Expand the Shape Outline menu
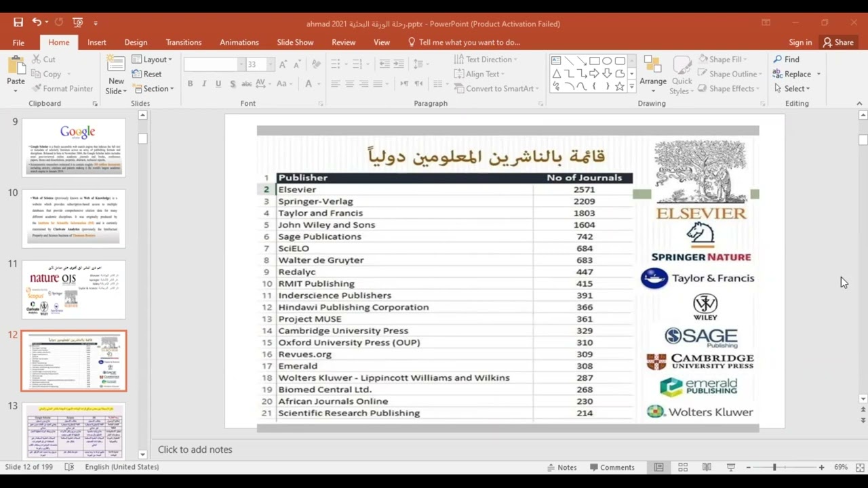The image size is (868, 488). pos(730,74)
